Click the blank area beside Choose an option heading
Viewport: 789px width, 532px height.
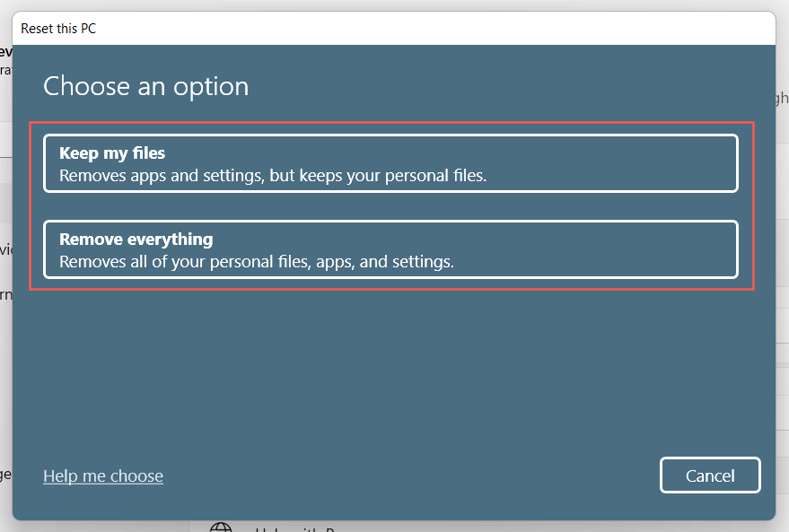[x=503, y=86]
